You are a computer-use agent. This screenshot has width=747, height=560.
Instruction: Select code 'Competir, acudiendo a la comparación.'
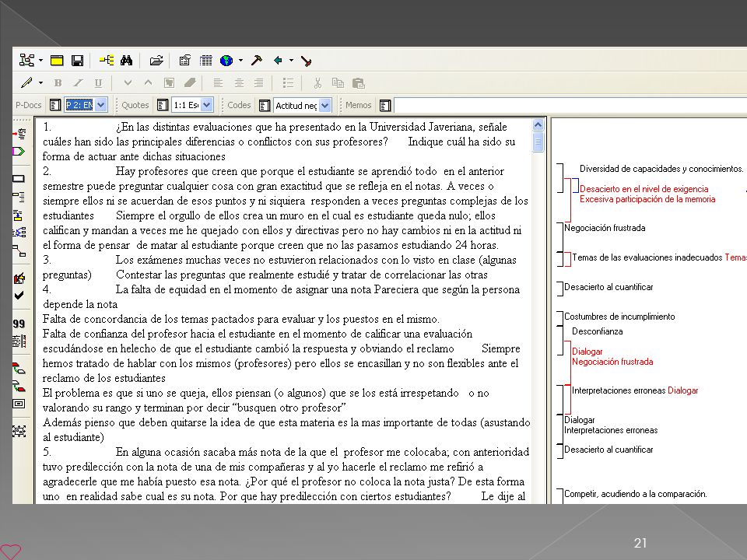(635, 494)
